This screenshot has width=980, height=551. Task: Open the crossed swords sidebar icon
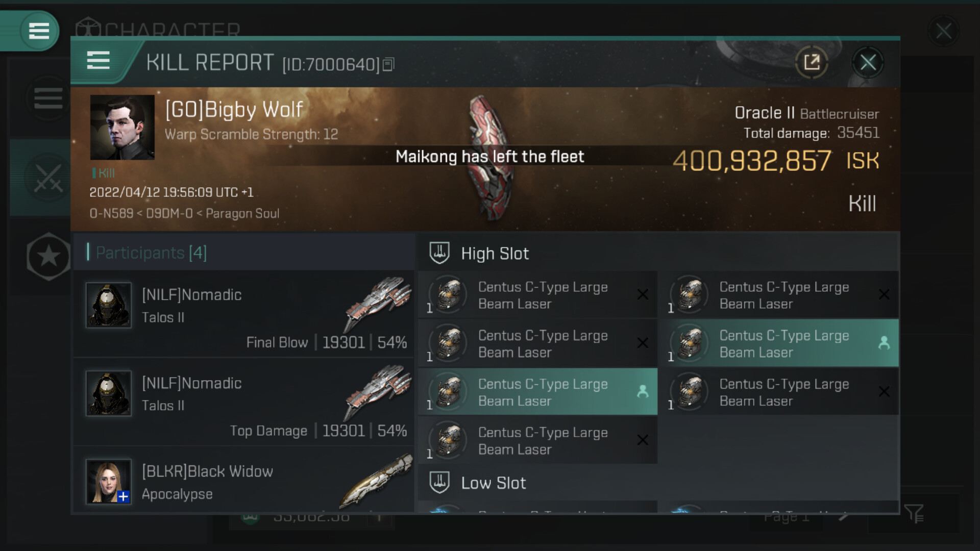(48, 179)
